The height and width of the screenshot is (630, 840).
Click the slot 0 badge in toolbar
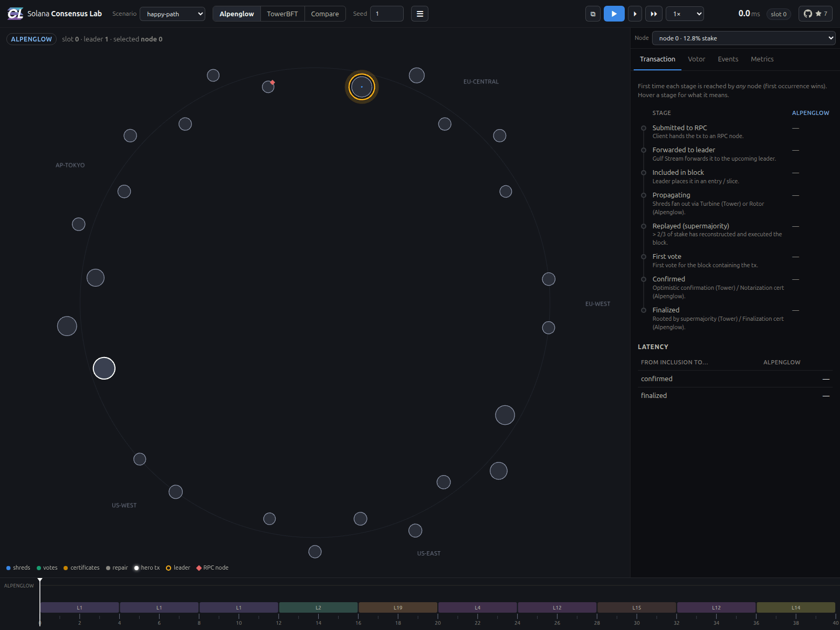(x=779, y=14)
